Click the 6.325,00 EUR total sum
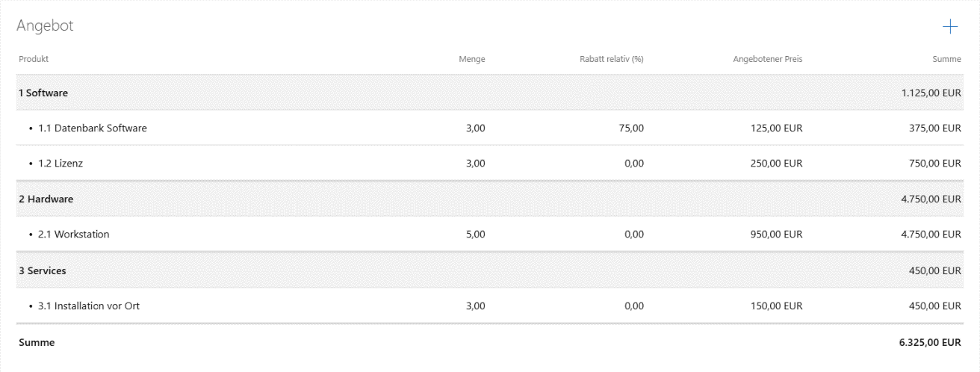 click(930, 343)
